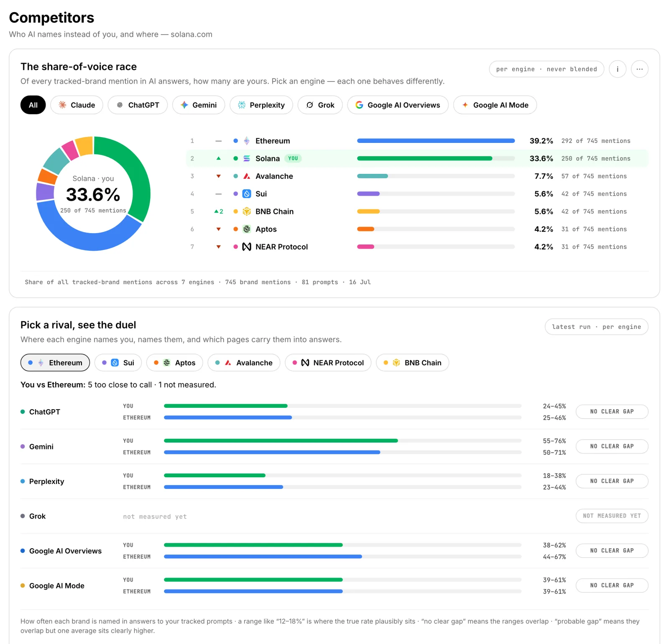Click the Google AI Overviews duel row label
Image resolution: width=669 pixels, height=644 pixels.
tap(65, 551)
